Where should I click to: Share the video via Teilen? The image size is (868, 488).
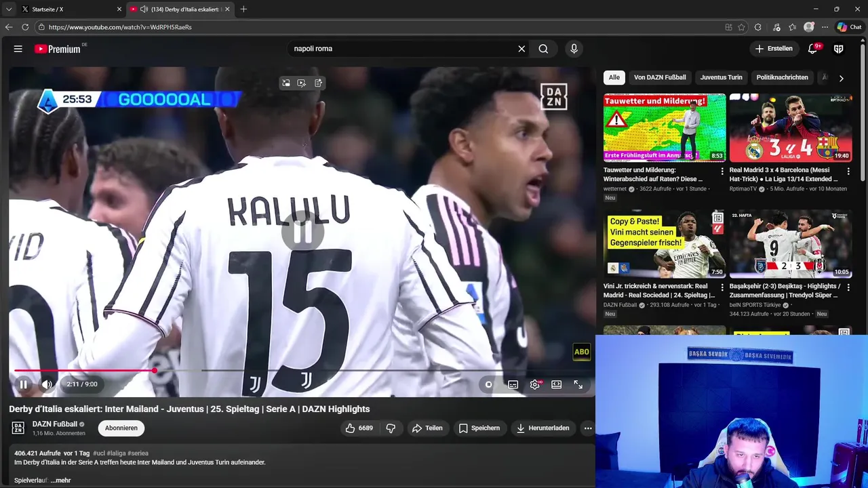coord(427,428)
